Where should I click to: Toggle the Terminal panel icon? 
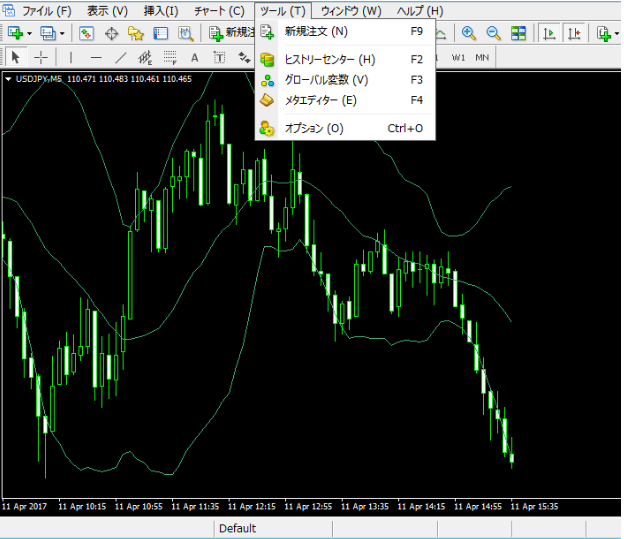[x=160, y=33]
